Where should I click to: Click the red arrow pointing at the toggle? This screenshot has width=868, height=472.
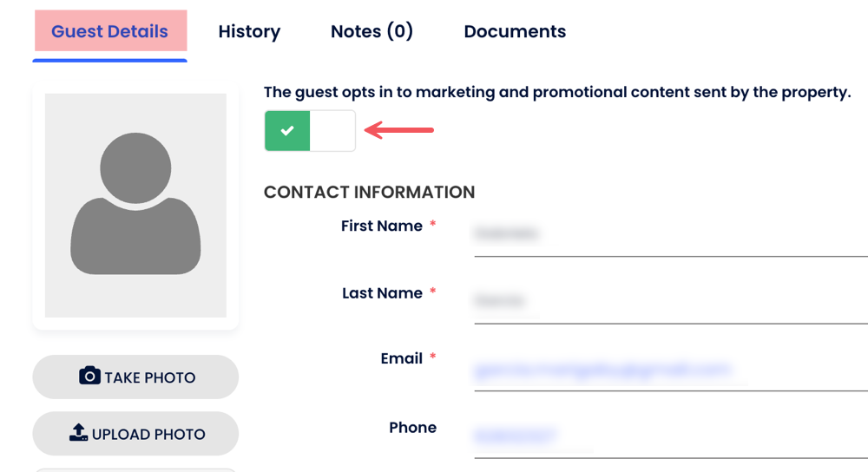[x=398, y=131]
